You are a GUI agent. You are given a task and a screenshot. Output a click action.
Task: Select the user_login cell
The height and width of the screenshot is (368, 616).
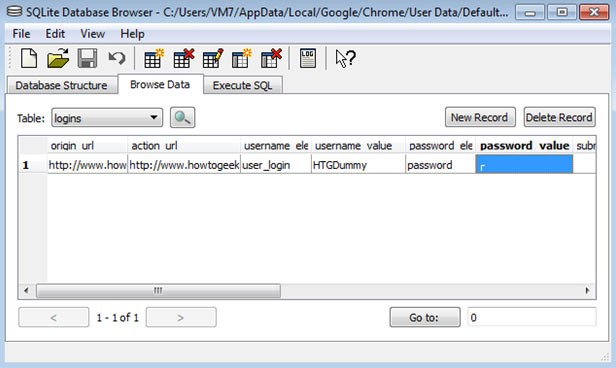275,165
